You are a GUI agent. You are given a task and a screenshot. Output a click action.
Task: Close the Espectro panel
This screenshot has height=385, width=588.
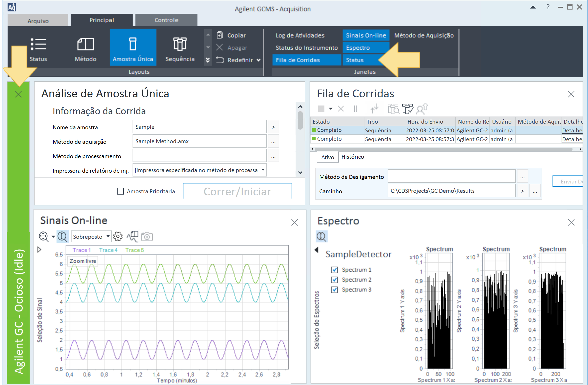pyautogui.click(x=571, y=222)
